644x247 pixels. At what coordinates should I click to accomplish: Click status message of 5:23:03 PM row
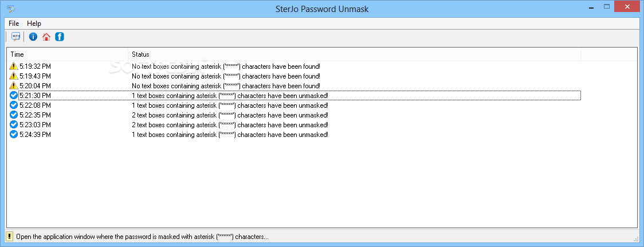tap(230, 125)
